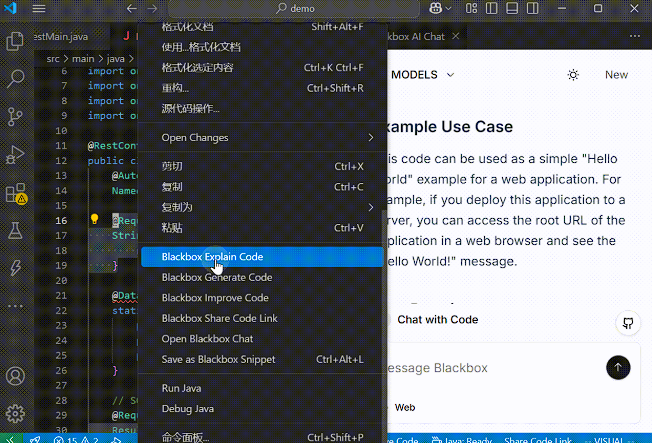Viewport: 656px width, 443px height.
Task: Choose Blackbox Improve Code from menu
Action: tap(215, 298)
